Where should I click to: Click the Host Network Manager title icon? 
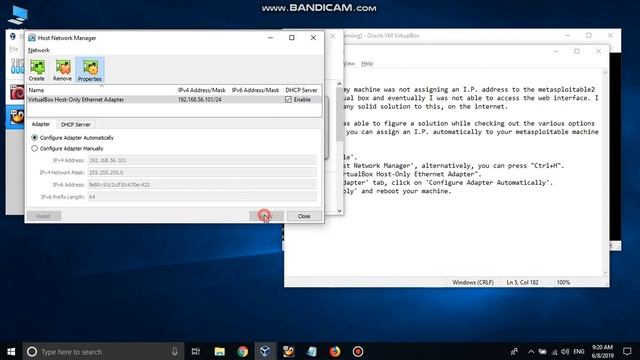click(x=32, y=38)
